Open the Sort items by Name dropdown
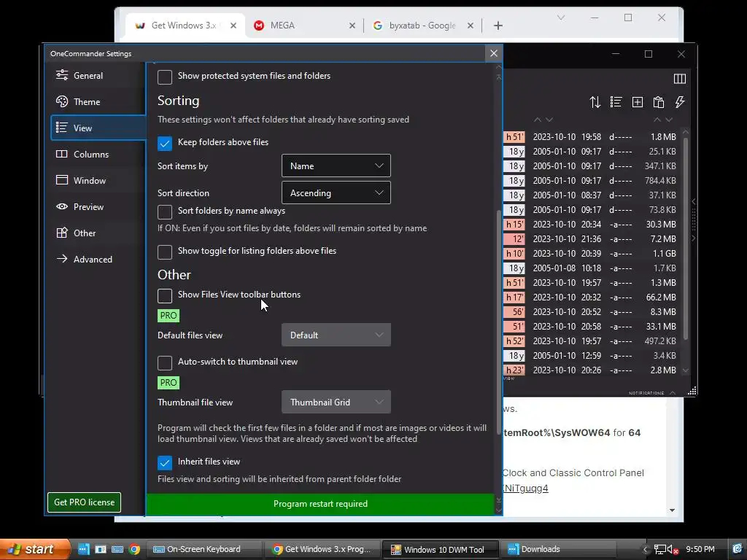 (x=336, y=166)
